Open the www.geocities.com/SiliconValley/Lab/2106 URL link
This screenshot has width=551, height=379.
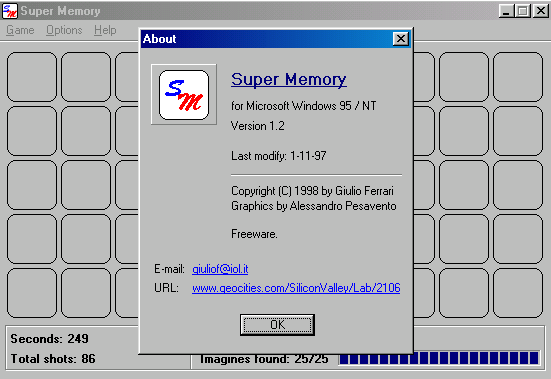coord(296,288)
